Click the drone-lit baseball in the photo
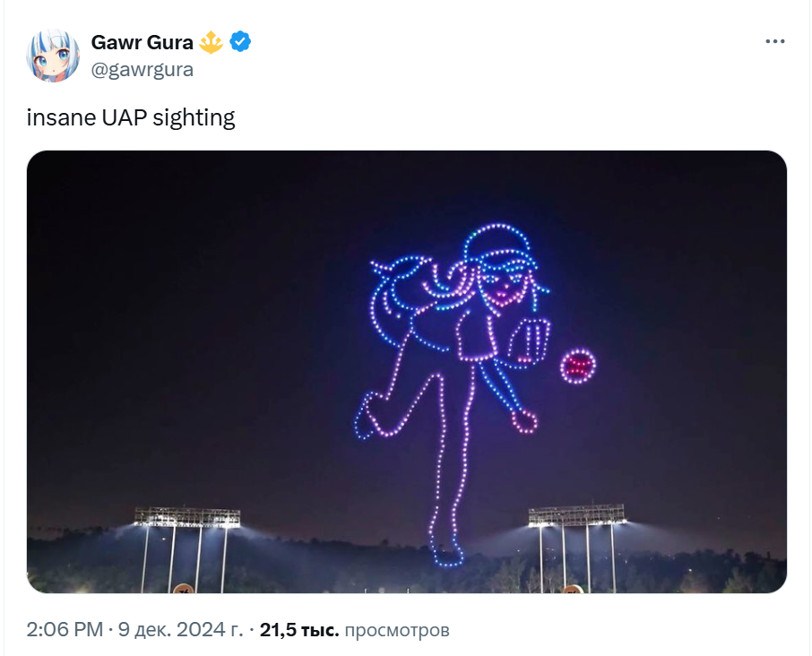 pyautogui.click(x=578, y=366)
